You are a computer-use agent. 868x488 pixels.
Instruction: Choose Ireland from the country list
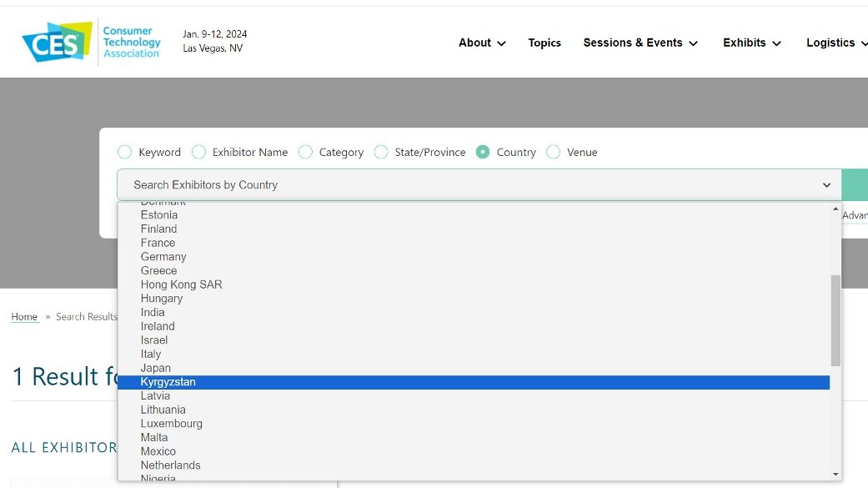(474, 326)
